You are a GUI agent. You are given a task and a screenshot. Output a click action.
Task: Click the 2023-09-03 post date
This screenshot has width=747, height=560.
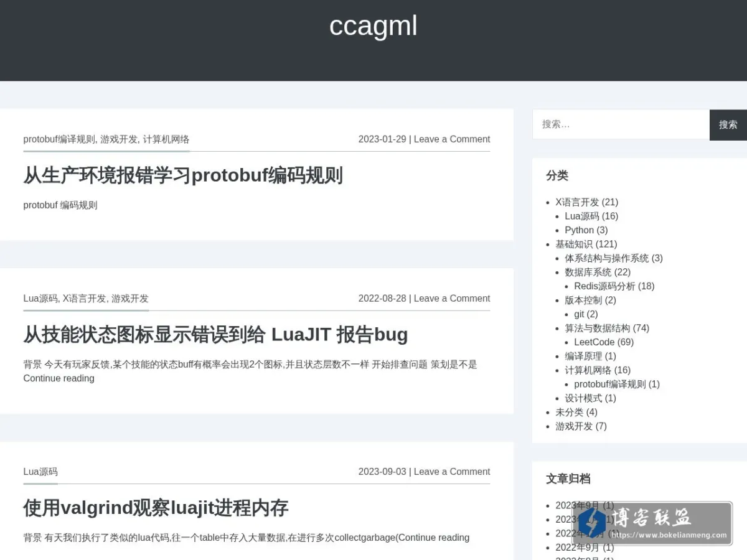pos(382,472)
